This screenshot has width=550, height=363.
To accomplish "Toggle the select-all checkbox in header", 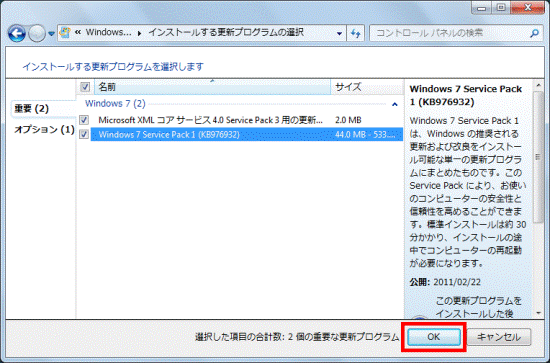I will click(x=85, y=87).
